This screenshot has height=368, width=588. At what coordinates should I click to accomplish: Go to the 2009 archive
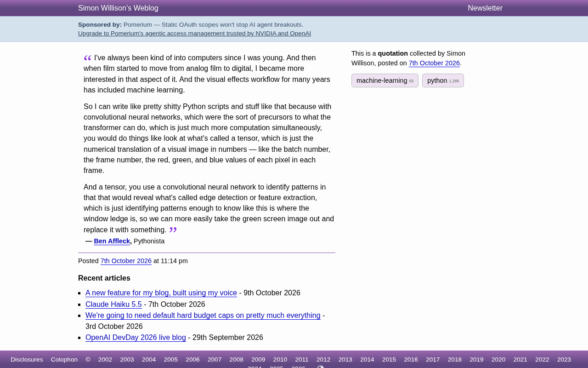[258, 359]
